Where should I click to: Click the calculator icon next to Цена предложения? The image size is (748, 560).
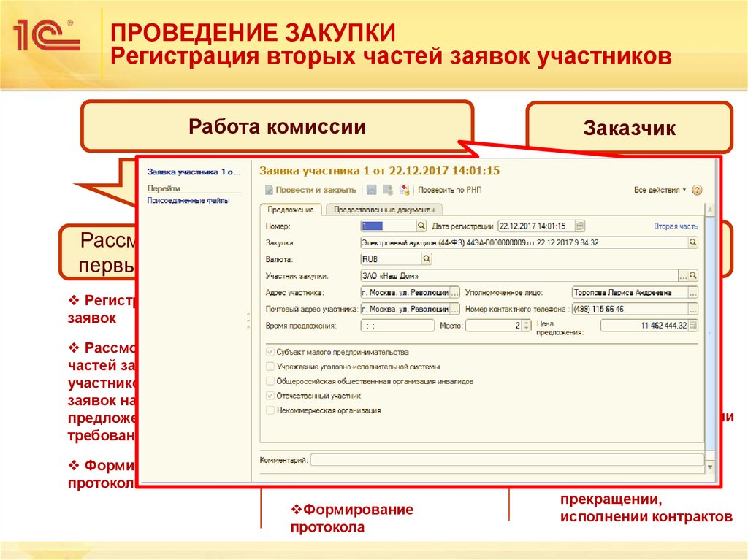[693, 324]
